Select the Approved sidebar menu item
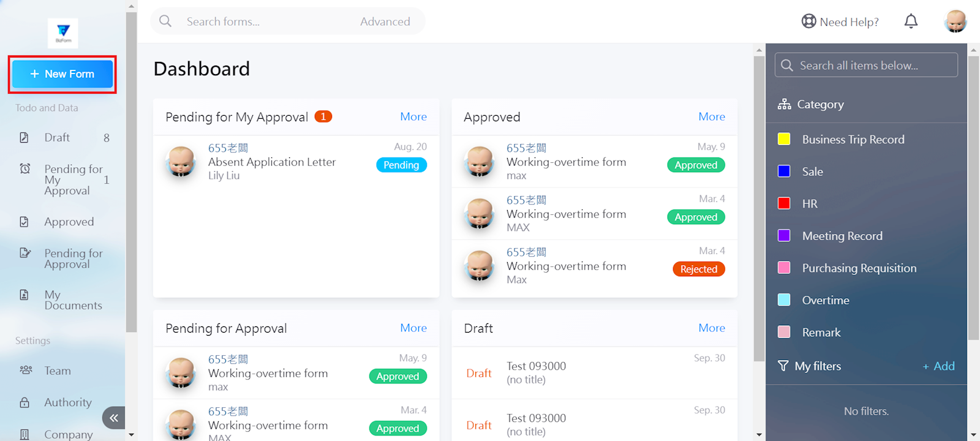Screen dimensions: 980x441 point(69,222)
